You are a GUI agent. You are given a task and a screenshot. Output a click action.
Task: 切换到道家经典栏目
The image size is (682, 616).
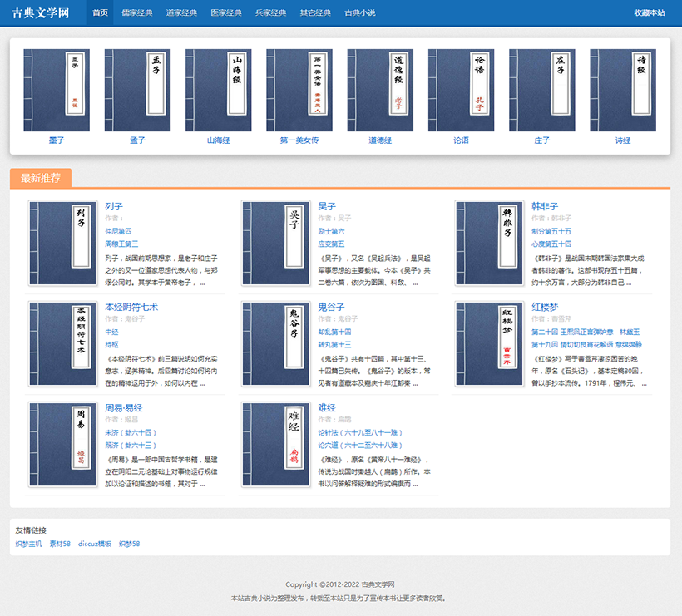[180, 12]
